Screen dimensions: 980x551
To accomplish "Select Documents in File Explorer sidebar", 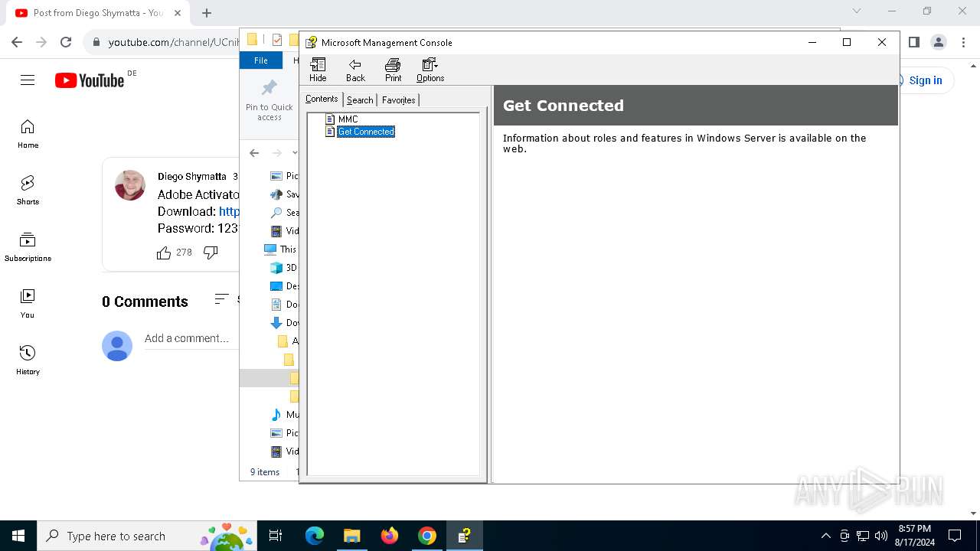I will (x=285, y=305).
